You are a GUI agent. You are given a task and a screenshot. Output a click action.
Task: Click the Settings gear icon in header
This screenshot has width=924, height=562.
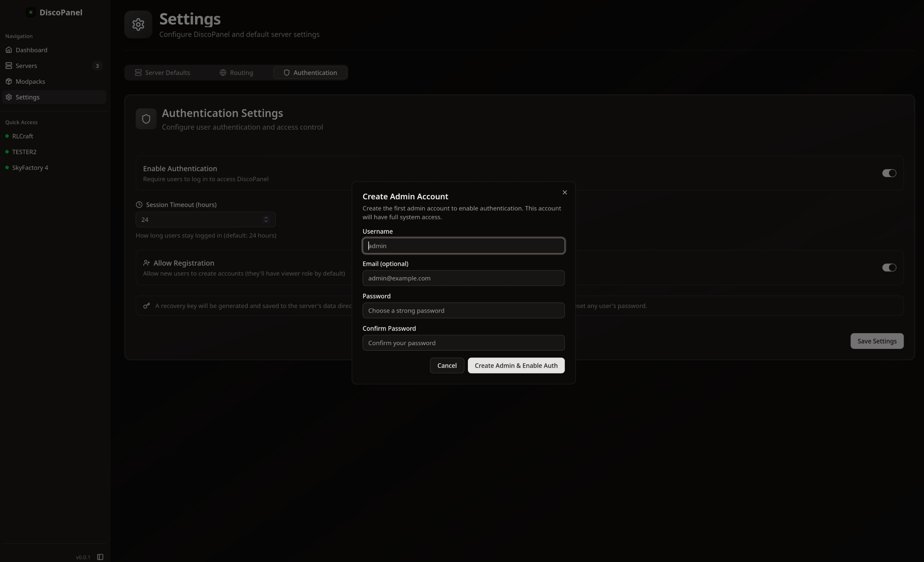[138, 24]
